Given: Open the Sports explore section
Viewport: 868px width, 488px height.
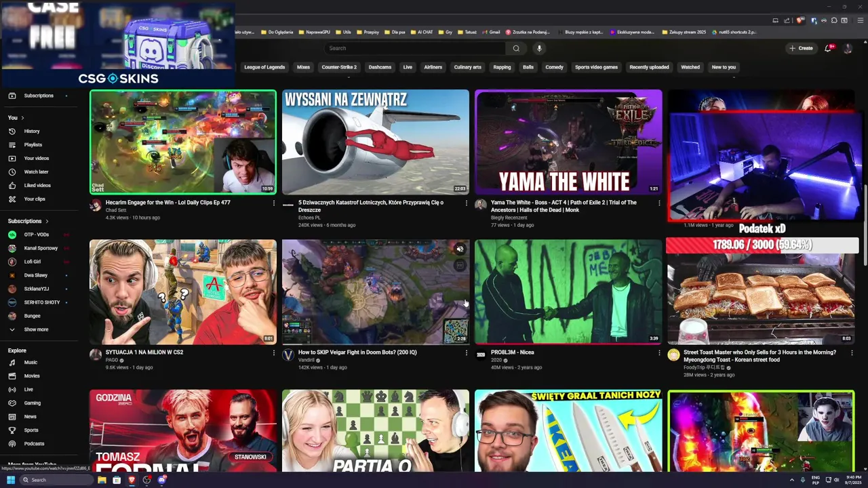Looking at the screenshot, I should pyautogui.click(x=31, y=430).
